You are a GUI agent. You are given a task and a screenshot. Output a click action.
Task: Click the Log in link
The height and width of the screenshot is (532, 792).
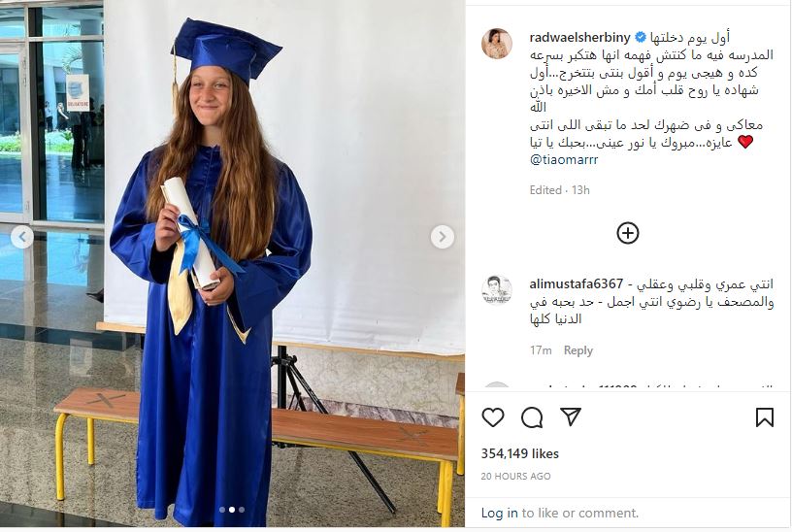[x=499, y=513]
